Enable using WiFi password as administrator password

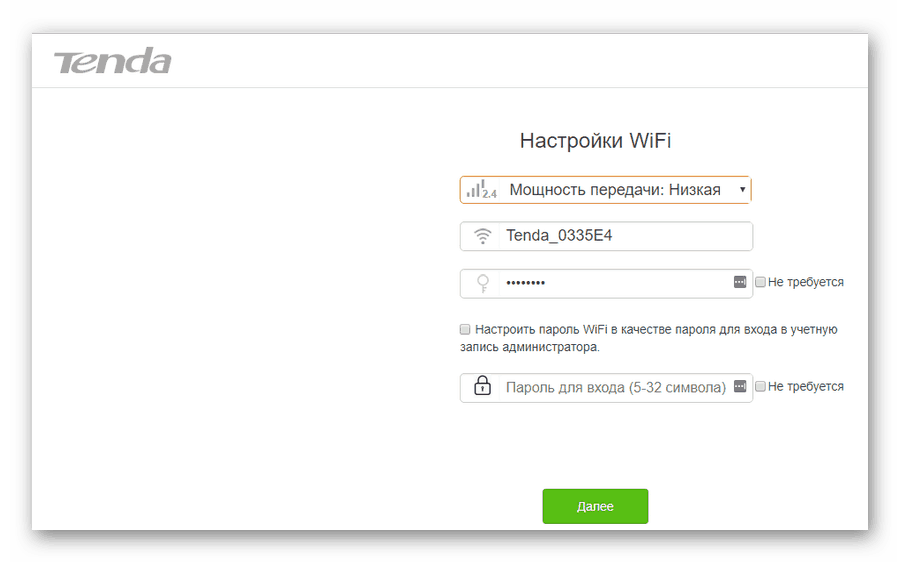click(465, 329)
